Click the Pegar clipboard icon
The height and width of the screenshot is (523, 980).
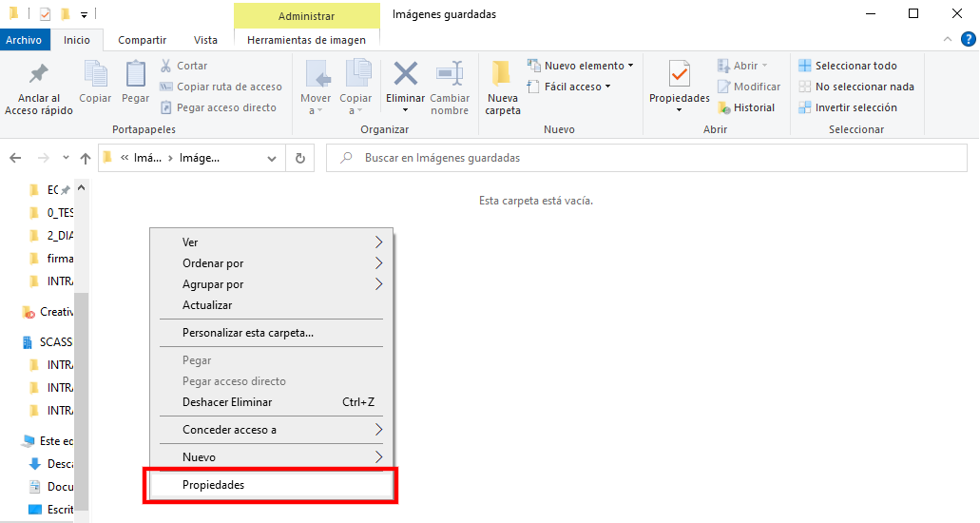(x=136, y=74)
